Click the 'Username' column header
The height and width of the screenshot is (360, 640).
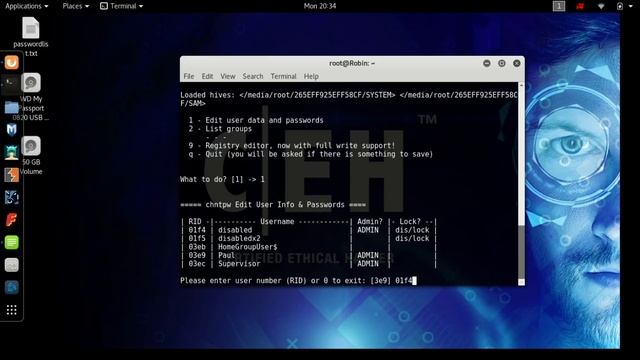click(x=277, y=222)
